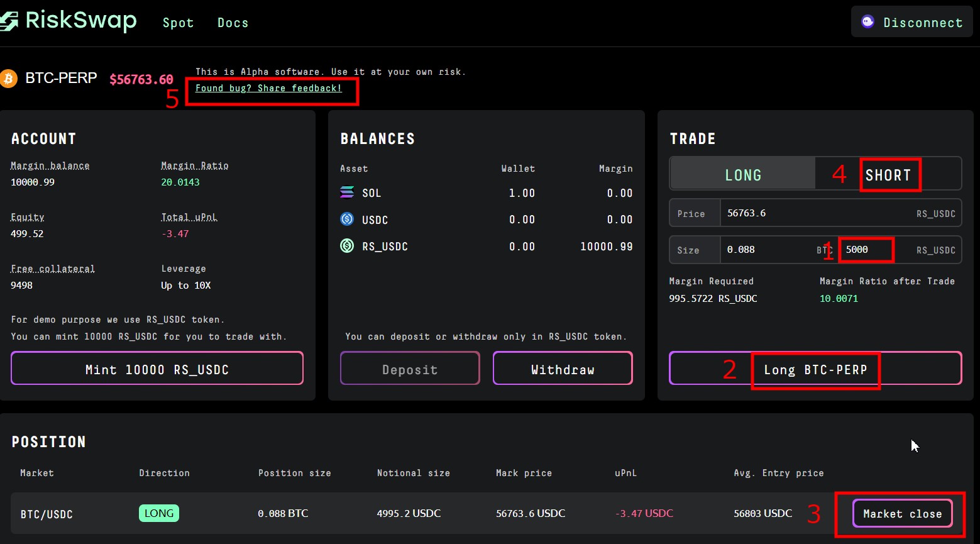
Task: Click the BTC/USDC market cell
Action: click(x=47, y=514)
